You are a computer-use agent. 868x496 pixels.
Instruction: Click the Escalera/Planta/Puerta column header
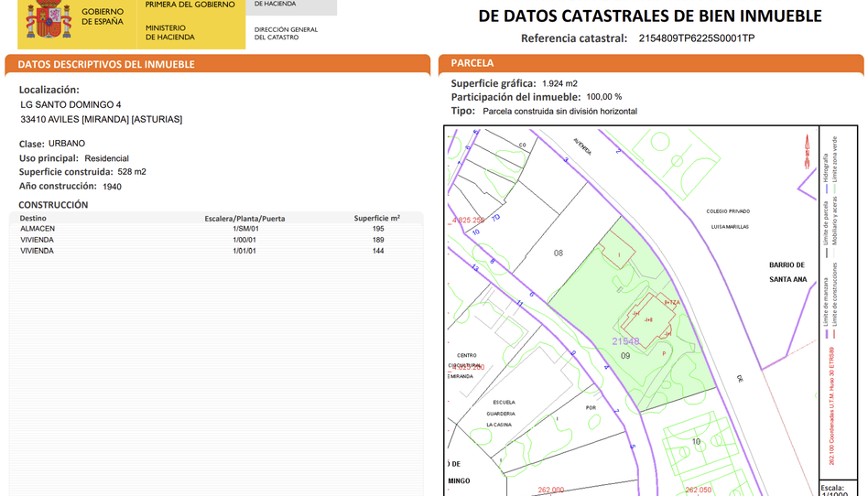point(244,219)
